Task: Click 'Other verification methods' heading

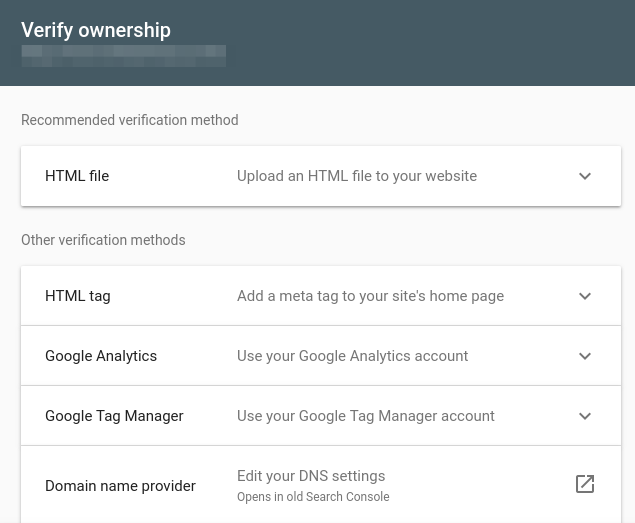Action: pyautogui.click(x=103, y=240)
